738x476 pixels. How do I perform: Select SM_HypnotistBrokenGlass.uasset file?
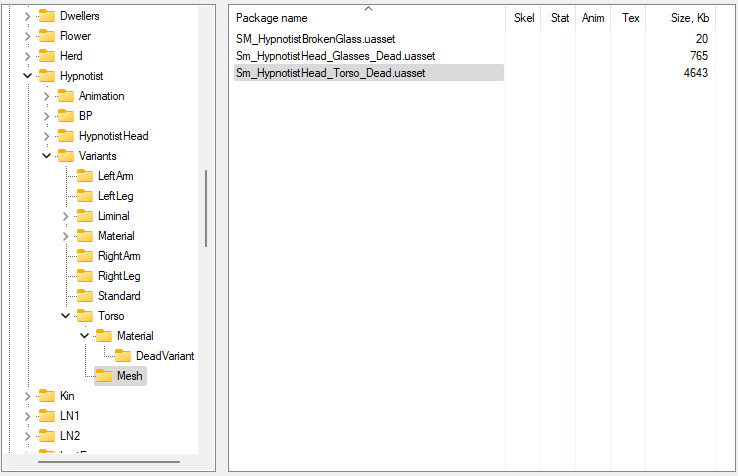(x=315, y=39)
